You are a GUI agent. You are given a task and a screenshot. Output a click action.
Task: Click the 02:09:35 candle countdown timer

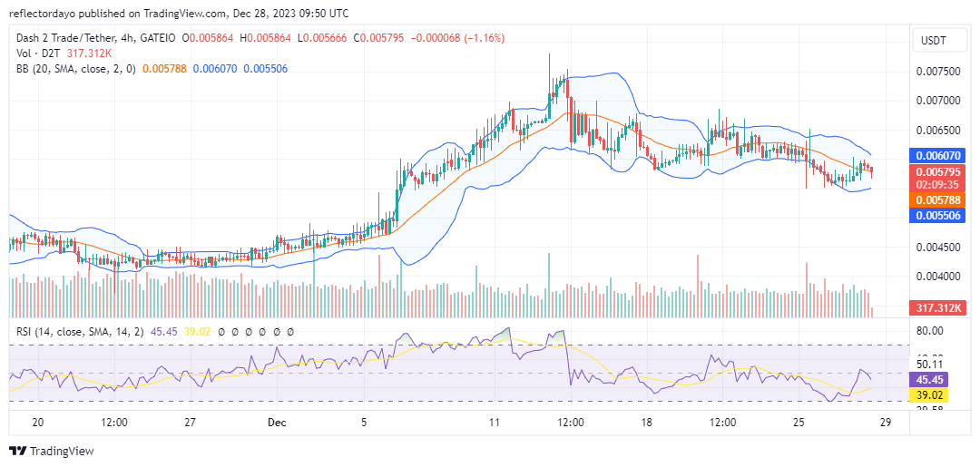click(936, 185)
